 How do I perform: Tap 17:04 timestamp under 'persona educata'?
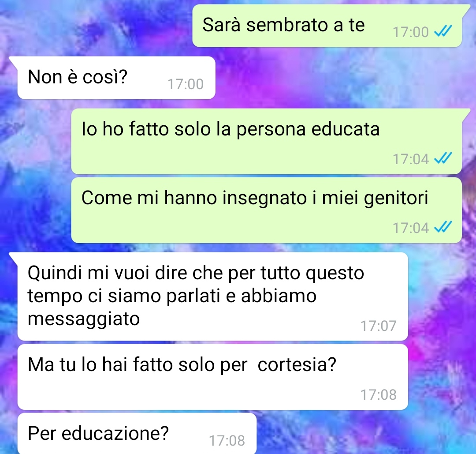pyautogui.click(x=410, y=159)
